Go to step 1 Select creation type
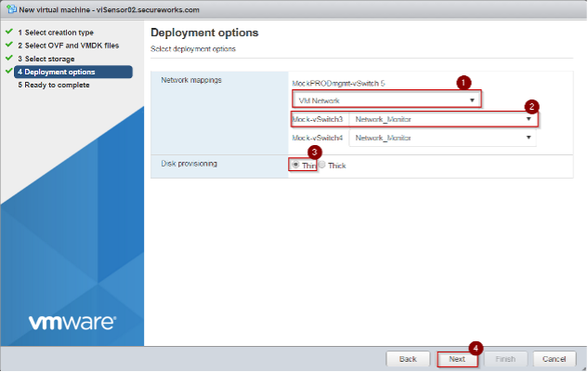The image size is (588, 372). 56,33
